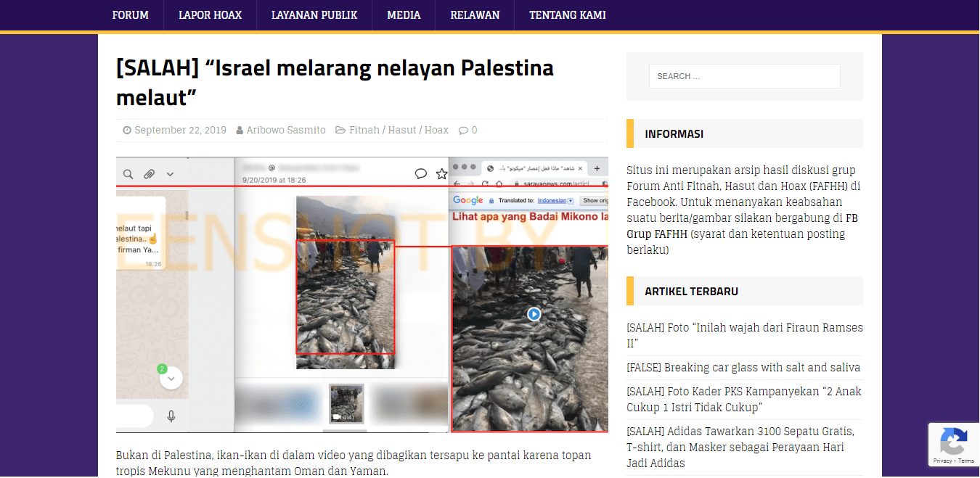Screen dimensions: 980x478
Task: Click the folder icon before the category
Action: [340, 131]
